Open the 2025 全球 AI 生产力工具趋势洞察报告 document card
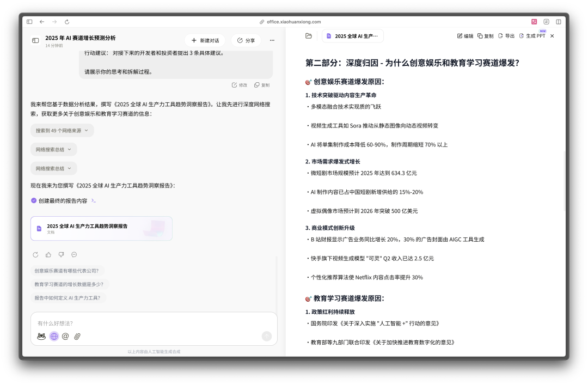The image size is (588, 385). 102,229
